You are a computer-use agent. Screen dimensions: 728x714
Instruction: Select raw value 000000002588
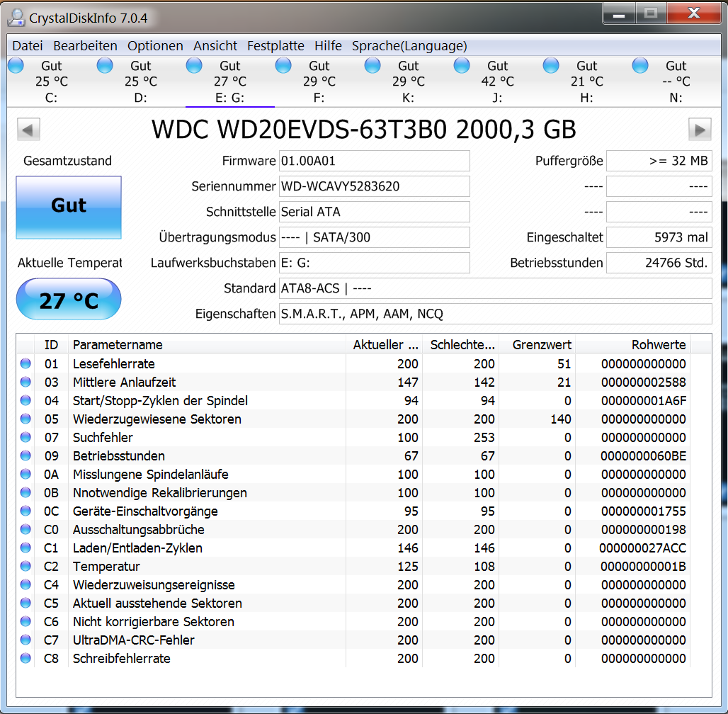pyautogui.click(x=644, y=382)
